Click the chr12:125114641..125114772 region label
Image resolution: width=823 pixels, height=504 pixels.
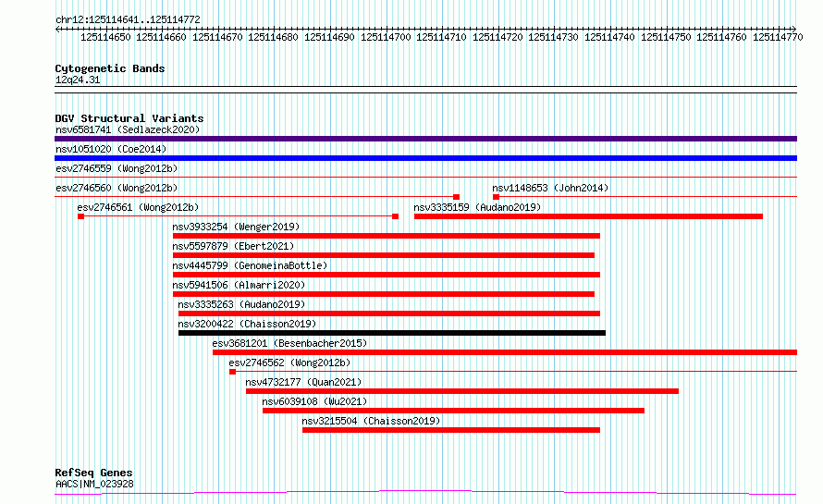128,20
